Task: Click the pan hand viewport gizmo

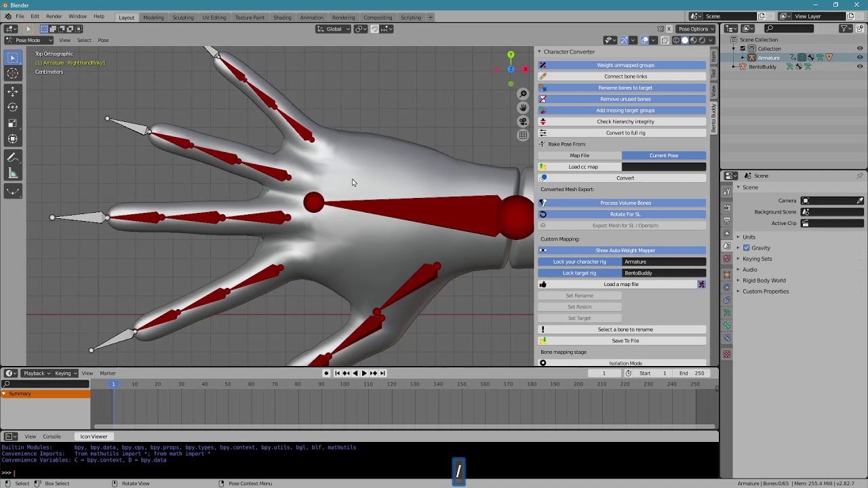Action: pos(523,108)
